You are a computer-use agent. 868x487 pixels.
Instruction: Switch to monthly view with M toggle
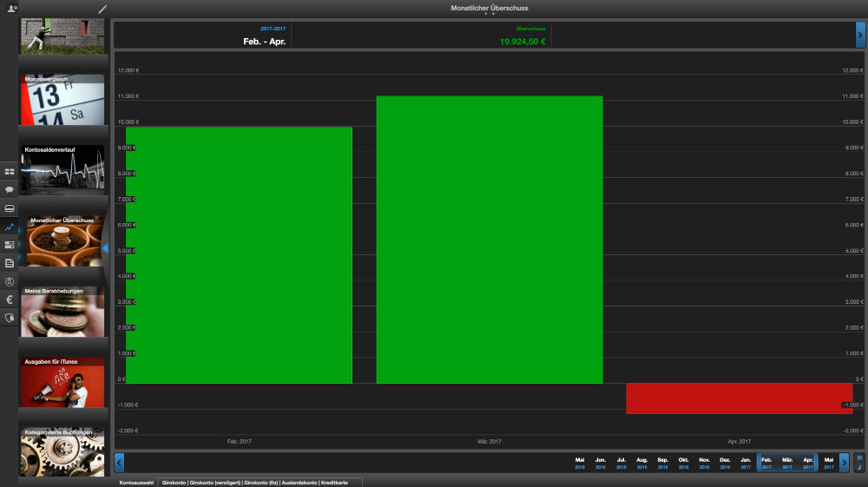tap(859, 457)
